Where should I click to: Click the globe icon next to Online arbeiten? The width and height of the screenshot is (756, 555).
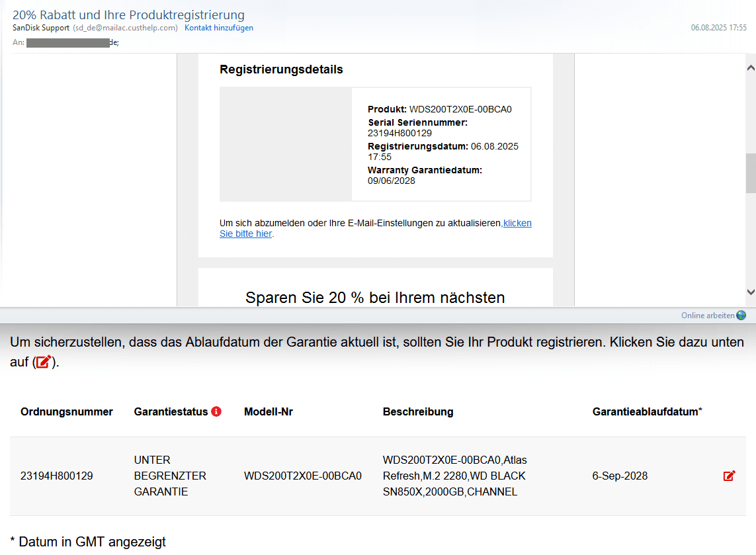(741, 316)
